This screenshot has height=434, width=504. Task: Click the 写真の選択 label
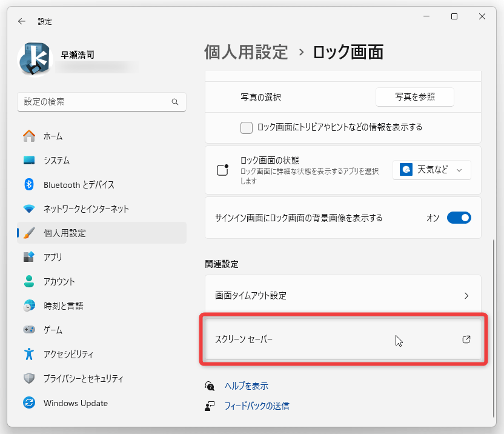(260, 97)
